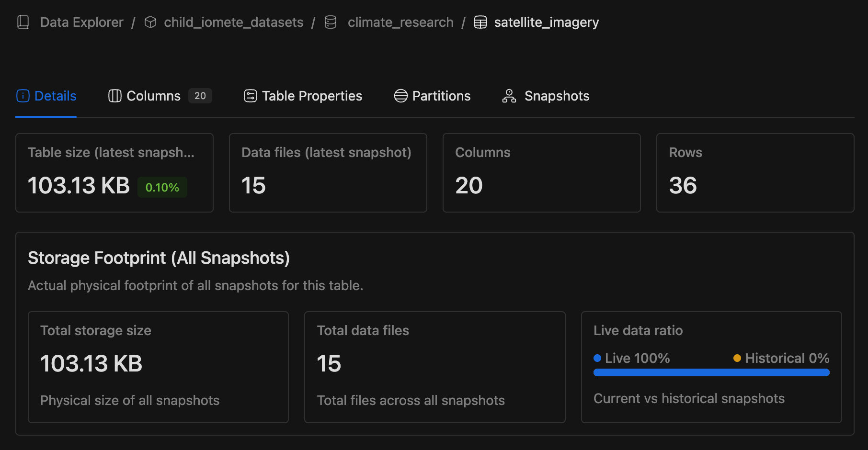Navigate to Data Explorer via breadcrumb
The height and width of the screenshot is (450, 868).
[x=81, y=22]
